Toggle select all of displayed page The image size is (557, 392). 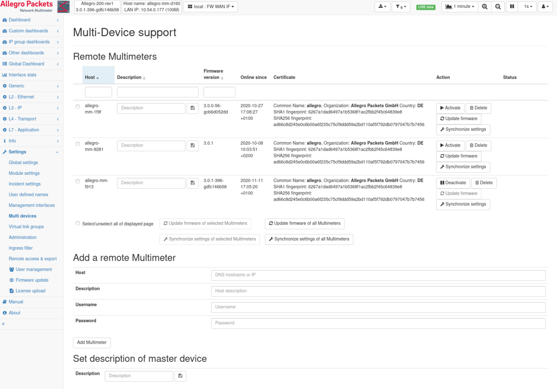(x=78, y=223)
